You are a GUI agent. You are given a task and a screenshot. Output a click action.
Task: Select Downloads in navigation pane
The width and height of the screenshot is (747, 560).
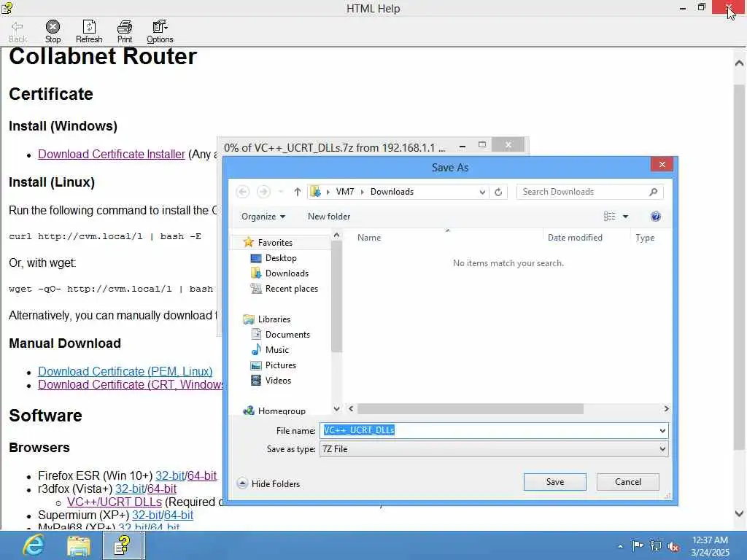pyautogui.click(x=287, y=273)
